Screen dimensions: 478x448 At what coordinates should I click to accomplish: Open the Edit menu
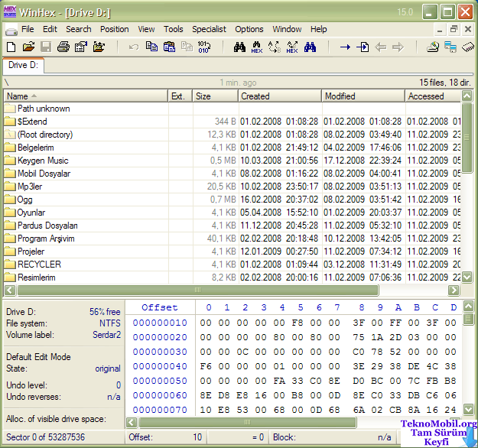point(50,29)
